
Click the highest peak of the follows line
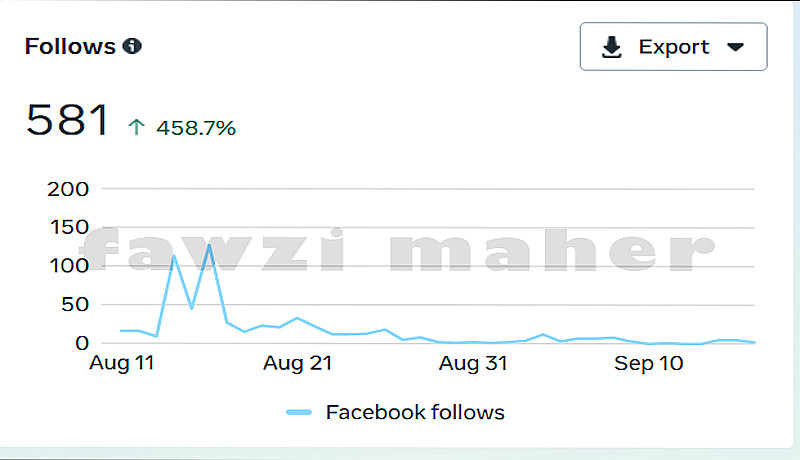pyautogui.click(x=209, y=243)
